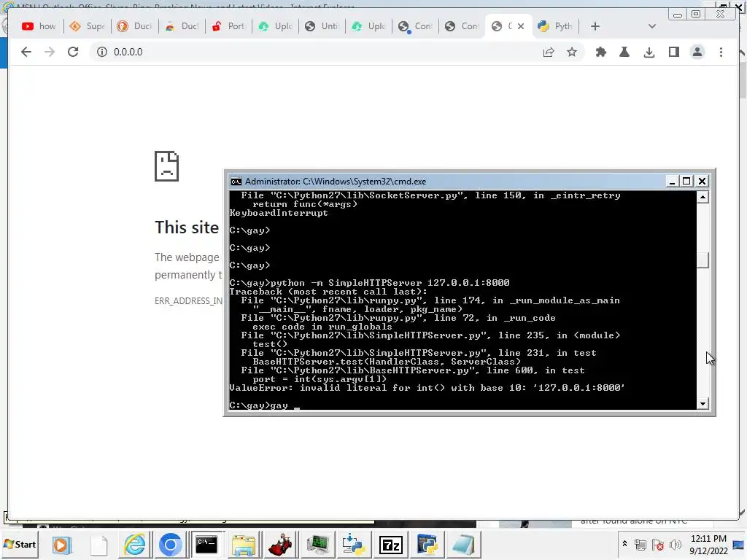
Task: Open Chrome Labs flask icon
Action: click(624, 52)
